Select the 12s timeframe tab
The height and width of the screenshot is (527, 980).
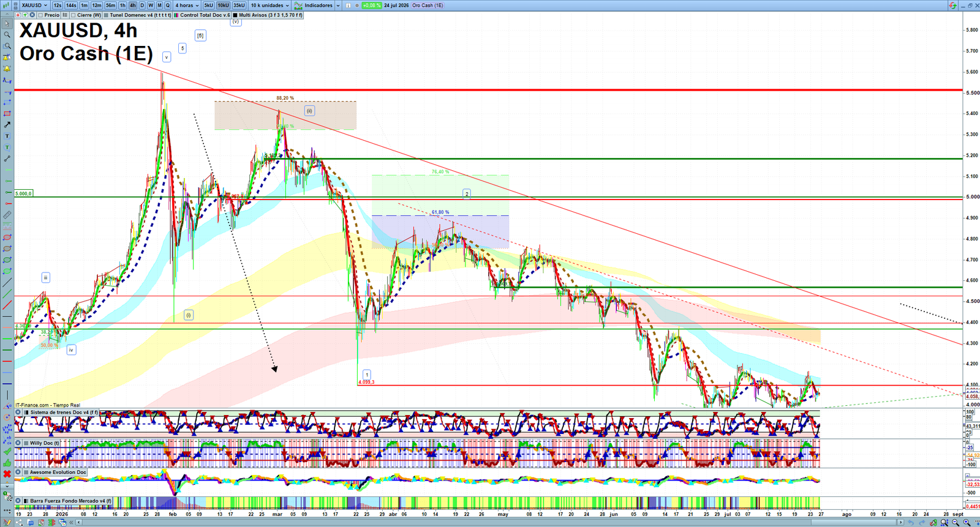tap(58, 6)
